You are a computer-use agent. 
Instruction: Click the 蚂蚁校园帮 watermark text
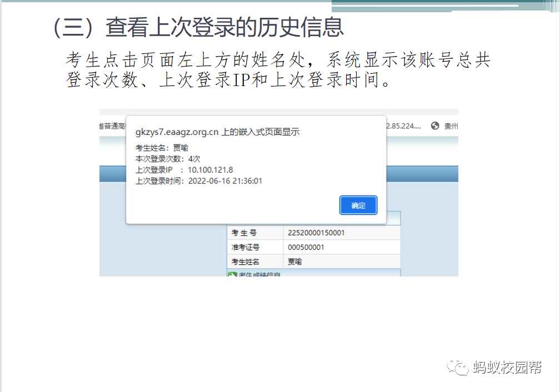[x=507, y=367]
